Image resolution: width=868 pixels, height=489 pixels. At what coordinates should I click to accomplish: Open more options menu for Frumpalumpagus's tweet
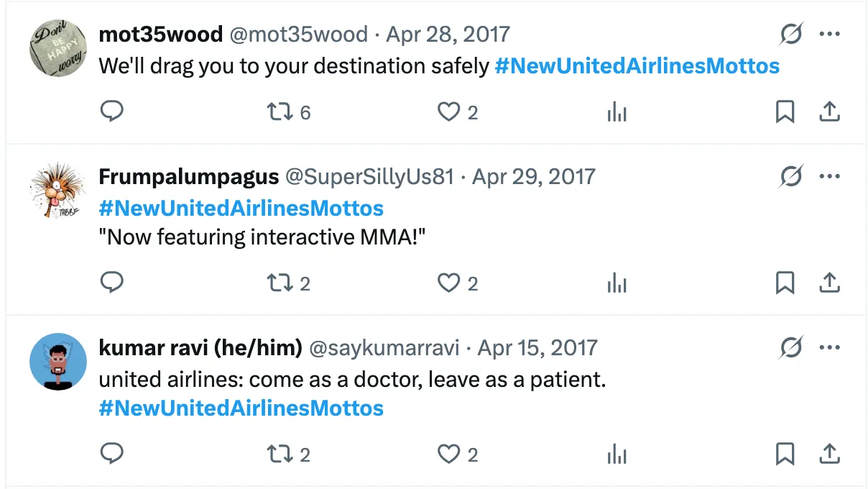pos(830,175)
